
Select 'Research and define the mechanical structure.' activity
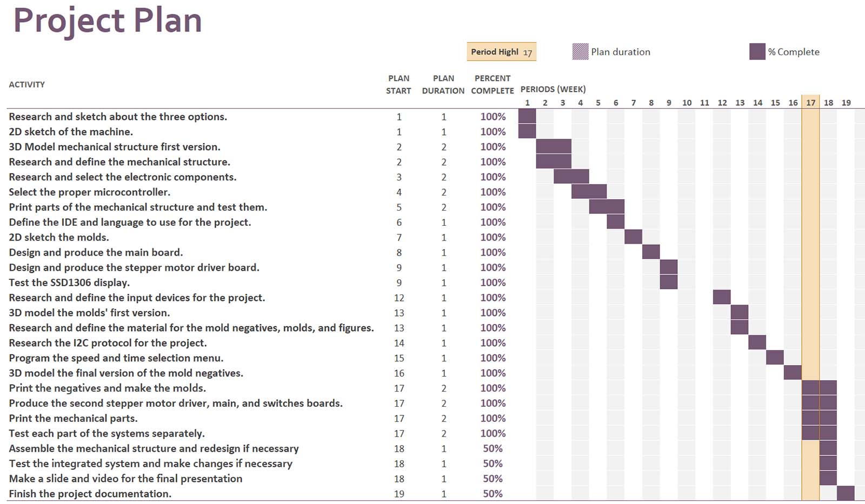pos(119,162)
